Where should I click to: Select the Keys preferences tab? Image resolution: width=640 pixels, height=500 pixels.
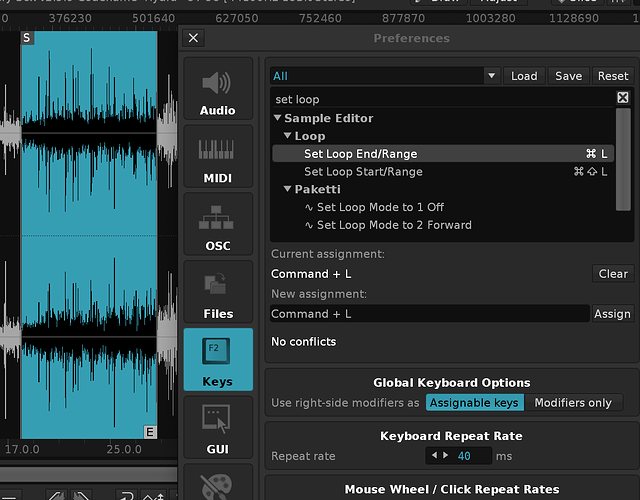pos(218,360)
